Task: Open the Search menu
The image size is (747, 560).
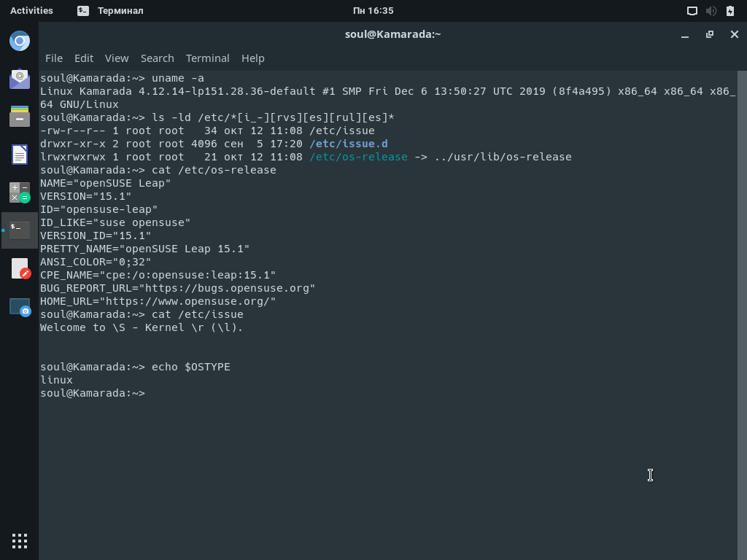Action: point(158,58)
